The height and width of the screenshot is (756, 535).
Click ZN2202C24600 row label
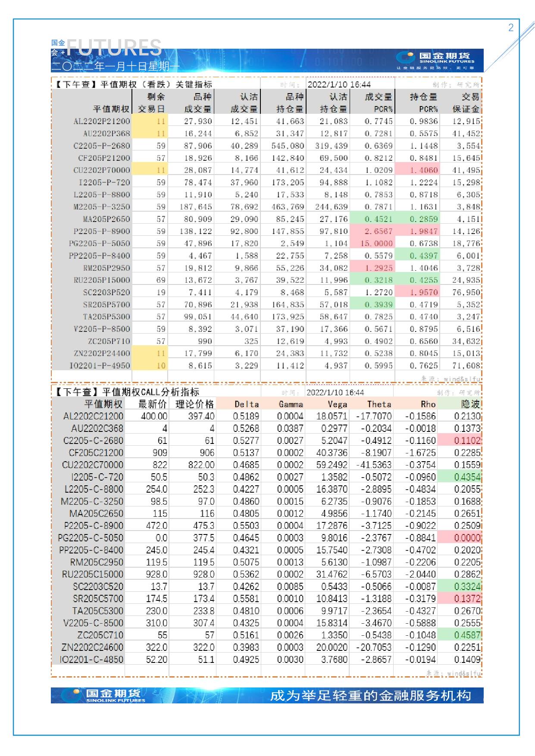pyautogui.click(x=92, y=647)
